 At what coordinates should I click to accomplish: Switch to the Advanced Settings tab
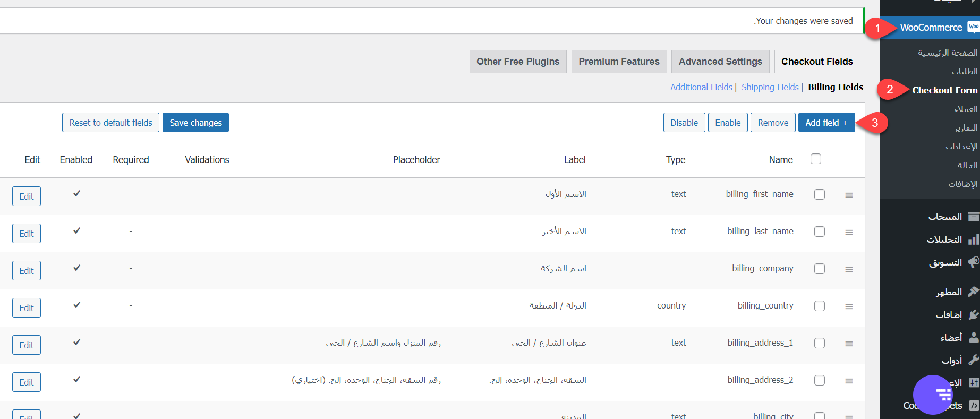[720, 62]
